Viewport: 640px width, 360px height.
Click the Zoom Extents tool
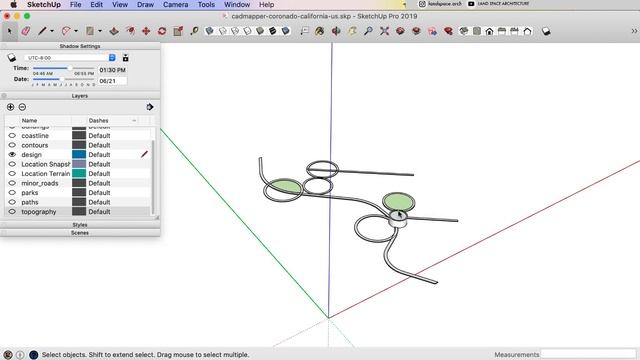coord(384,31)
